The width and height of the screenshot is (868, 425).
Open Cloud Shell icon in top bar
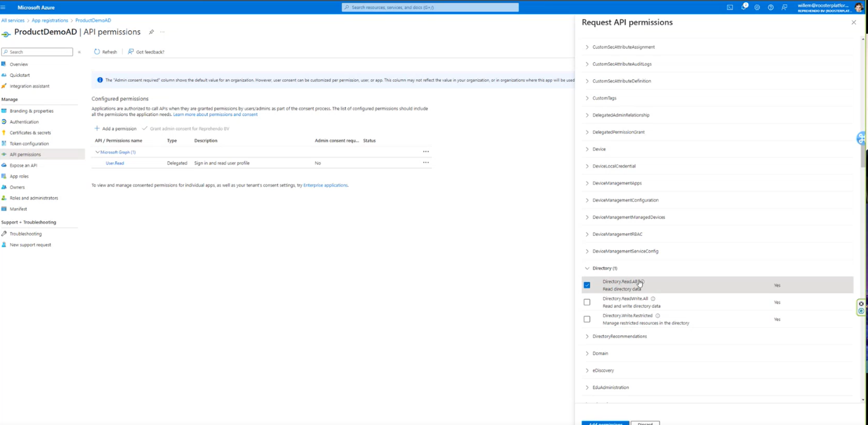(x=730, y=8)
